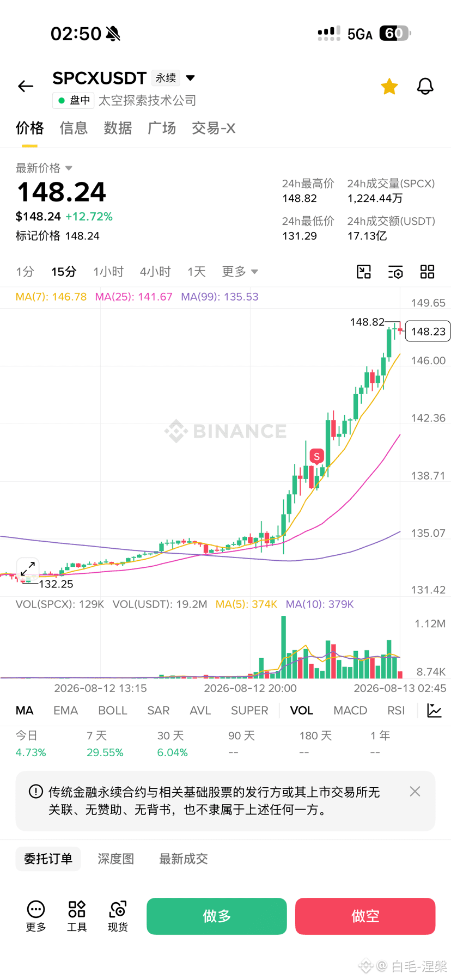Toggle the EMA indicator
The width and height of the screenshot is (451, 980).
[65, 710]
